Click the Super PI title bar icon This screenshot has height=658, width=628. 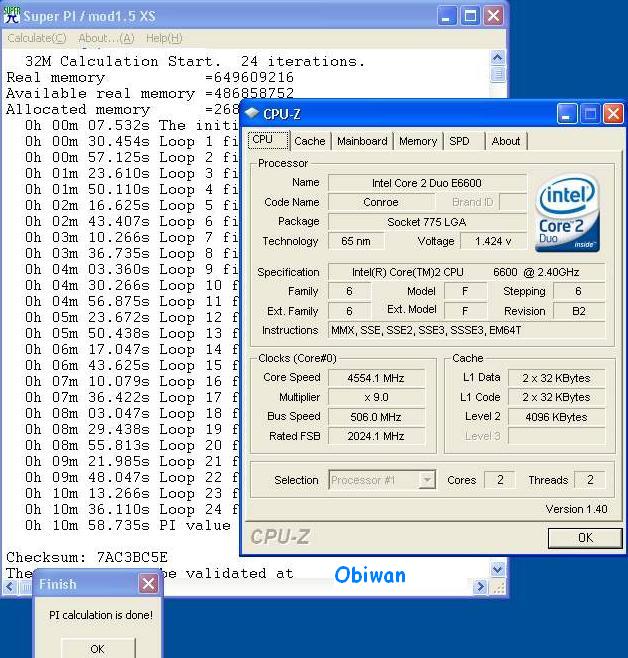pyautogui.click(x=11, y=16)
